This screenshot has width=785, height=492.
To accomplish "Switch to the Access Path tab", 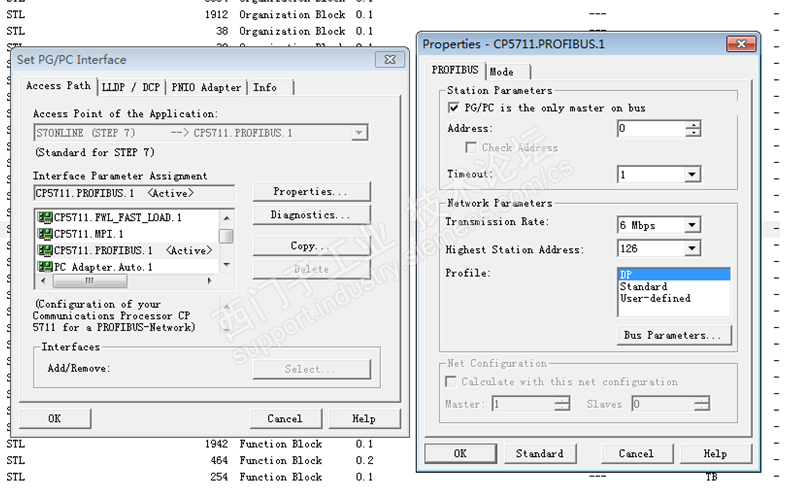I will pyautogui.click(x=58, y=86).
